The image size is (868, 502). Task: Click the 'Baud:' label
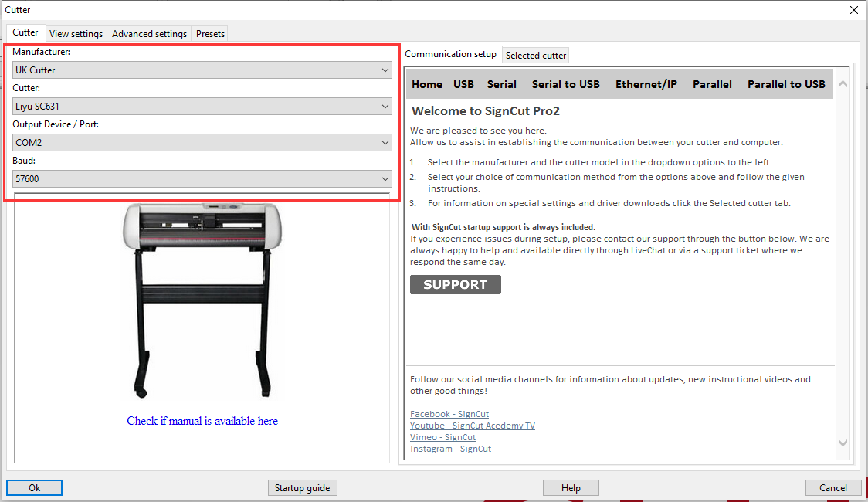[x=24, y=161]
